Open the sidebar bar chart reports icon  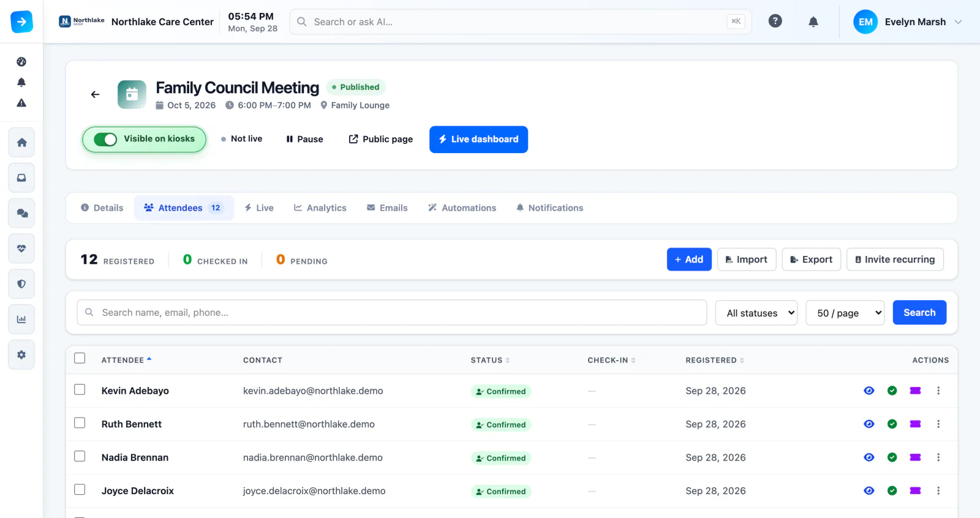[21, 319]
